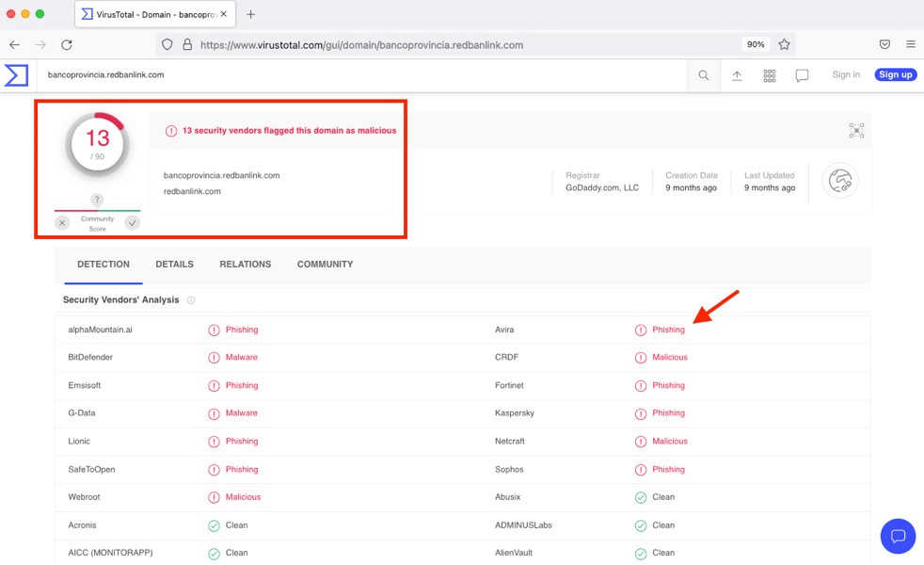Click the Sign up button
This screenshot has width=924, height=565.
(x=895, y=74)
